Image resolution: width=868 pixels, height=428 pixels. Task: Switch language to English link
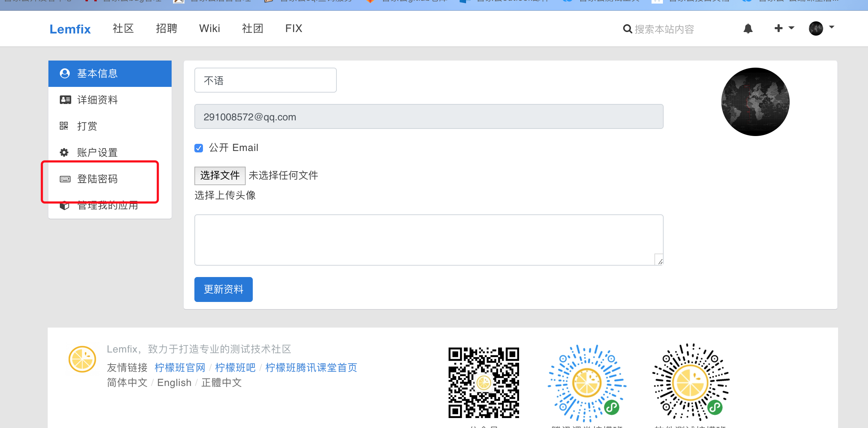[x=174, y=382]
